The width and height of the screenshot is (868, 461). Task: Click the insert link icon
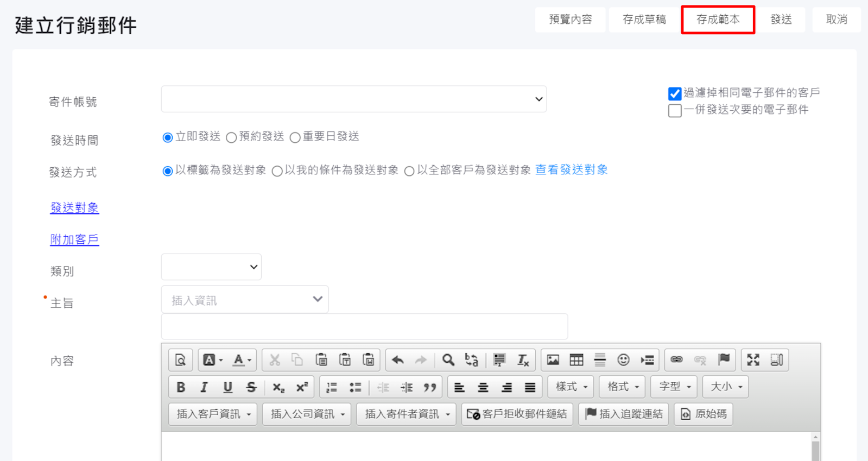coord(676,360)
